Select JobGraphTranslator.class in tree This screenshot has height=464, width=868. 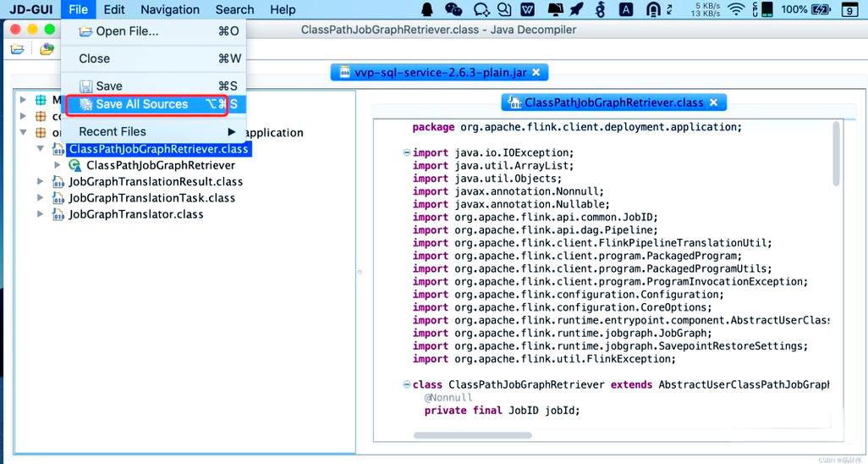click(x=135, y=214)
